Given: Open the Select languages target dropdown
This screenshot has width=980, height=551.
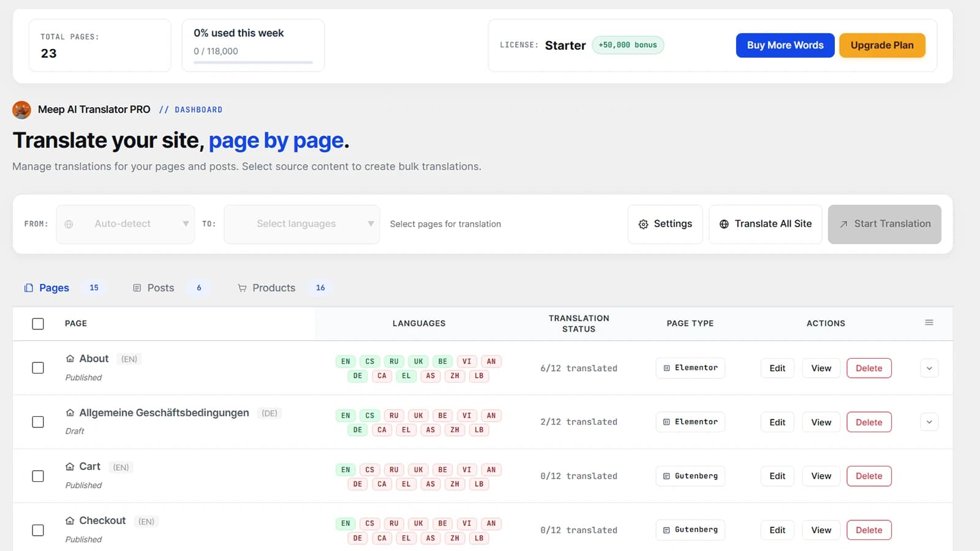Looking at the screenshot, I should click(x=302, y=224).
